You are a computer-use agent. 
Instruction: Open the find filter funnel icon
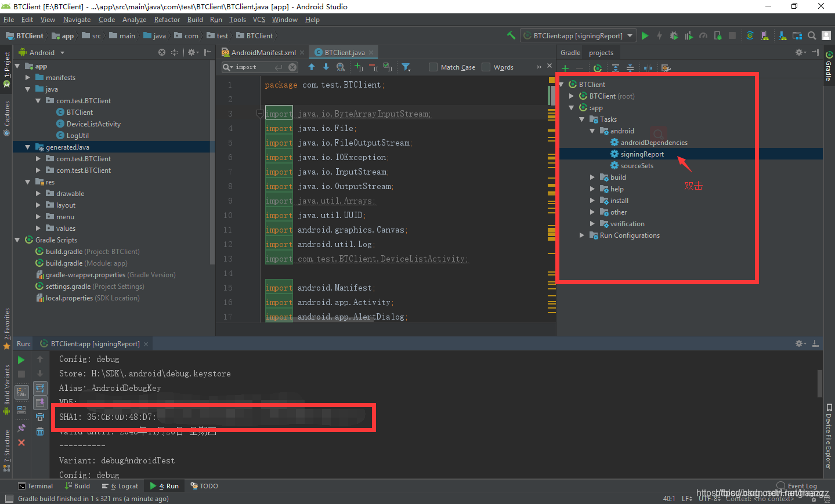[406, 67]
